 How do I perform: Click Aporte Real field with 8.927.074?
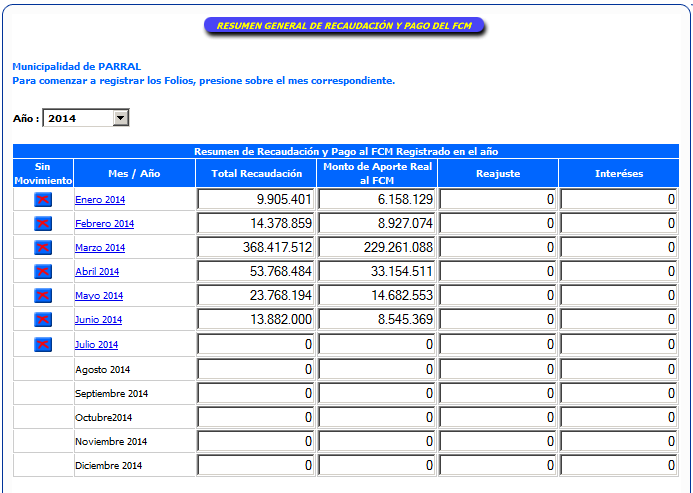tap(377, 223)
